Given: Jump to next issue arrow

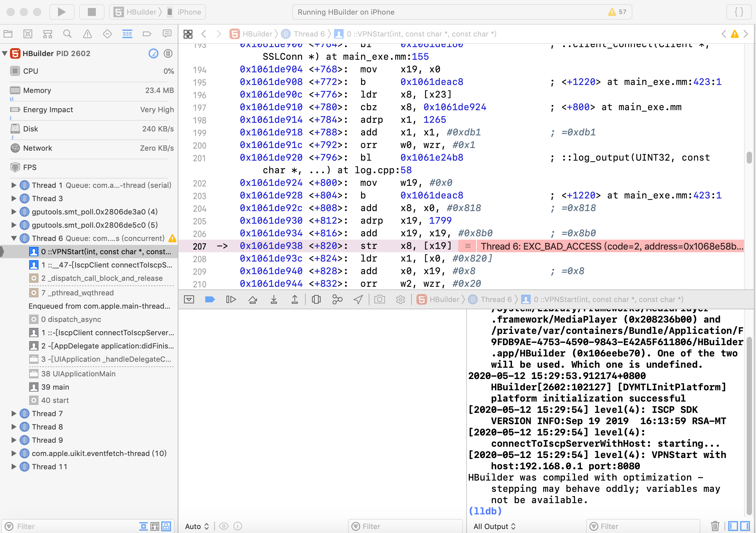Looking at the screenshot, I should (x=746, y=34).
